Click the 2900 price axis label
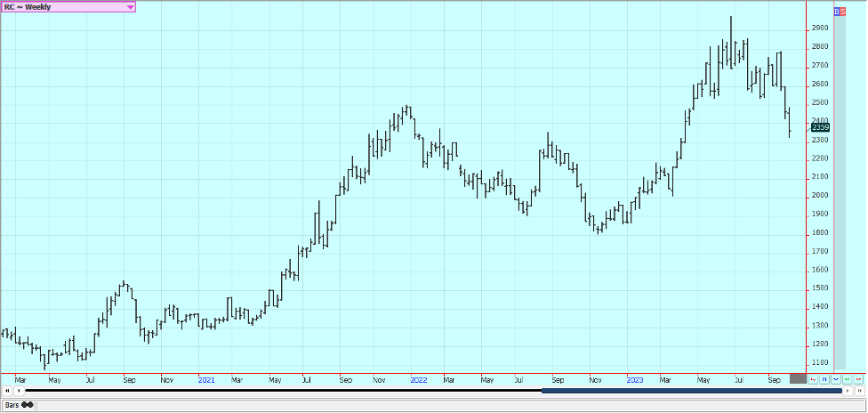868x413 pixels. (820, 28)
